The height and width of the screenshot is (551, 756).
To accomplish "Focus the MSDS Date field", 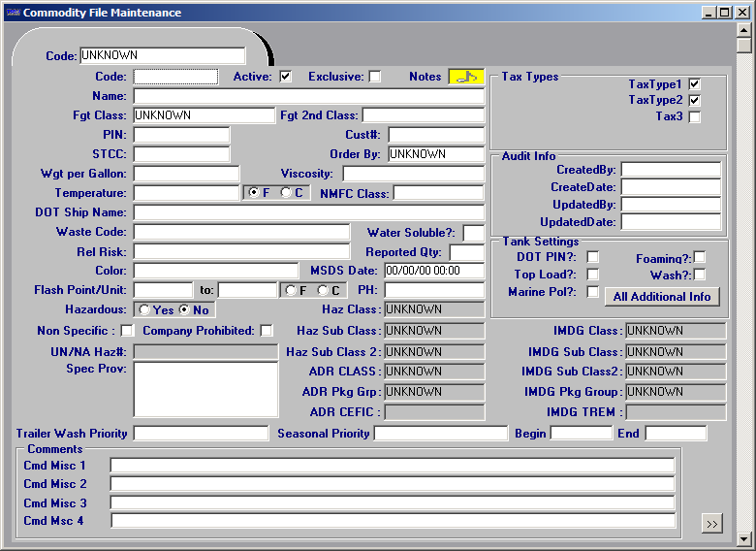I will (x=433, y=271).
